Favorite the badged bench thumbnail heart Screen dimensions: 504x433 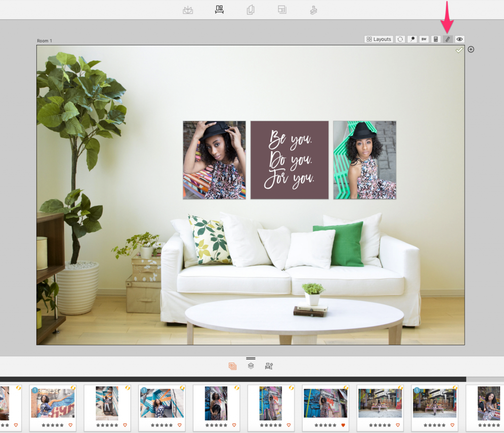click(x=452, y=425)
